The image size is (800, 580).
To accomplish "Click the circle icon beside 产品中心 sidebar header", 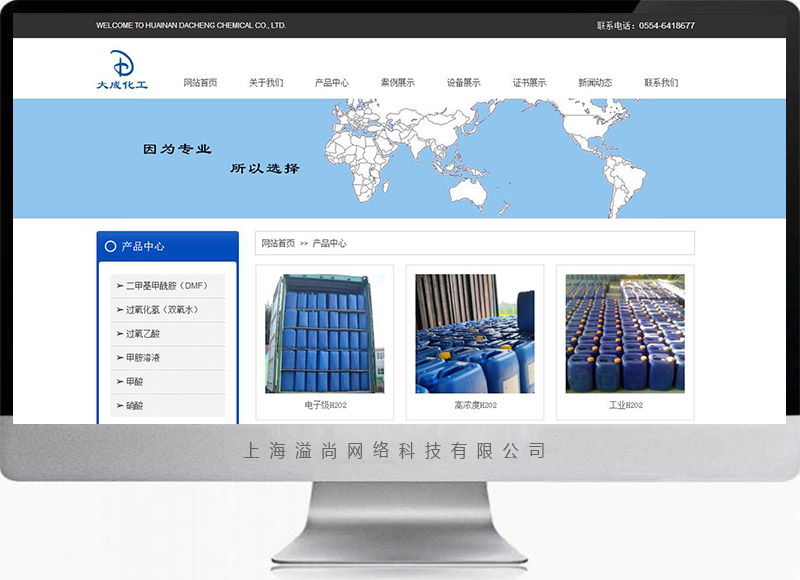I will point(109,246).
